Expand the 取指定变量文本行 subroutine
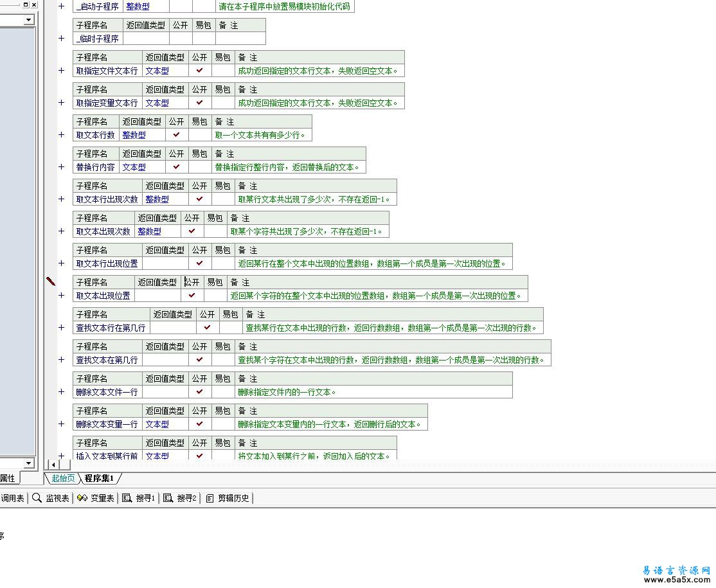The height and width of the screenshot is (588, 716). [61, 103]
